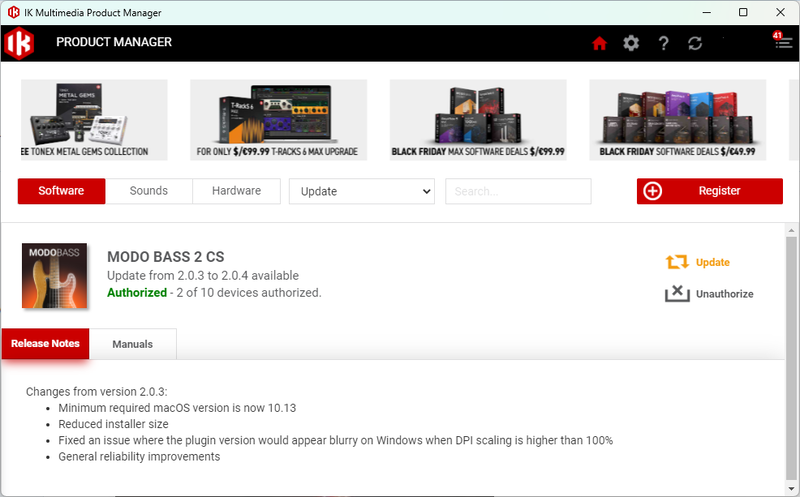Open notifications menu with 41 badge
Image resolution: width=800 pixels, height=497 pixels.
click(x=783, y=41)
